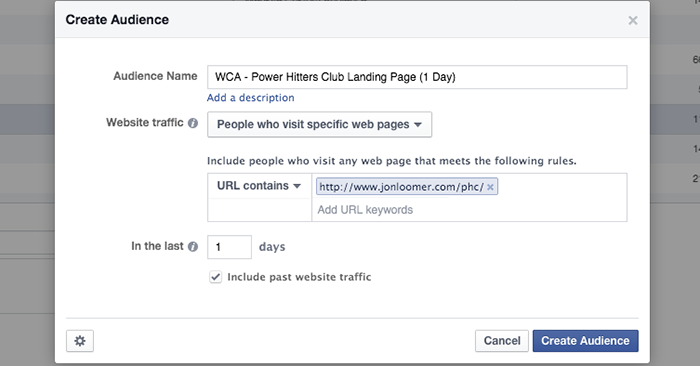Click the Create Audience dialog title
Image resolution: width=700 pixels, height=366 pixels.
coord(117,20)
